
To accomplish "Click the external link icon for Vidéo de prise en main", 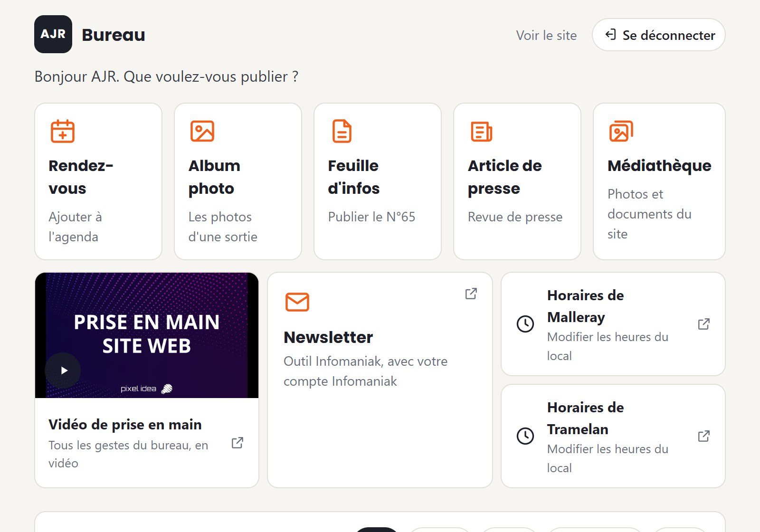I will pyautogui.click(x=237, y=443).
